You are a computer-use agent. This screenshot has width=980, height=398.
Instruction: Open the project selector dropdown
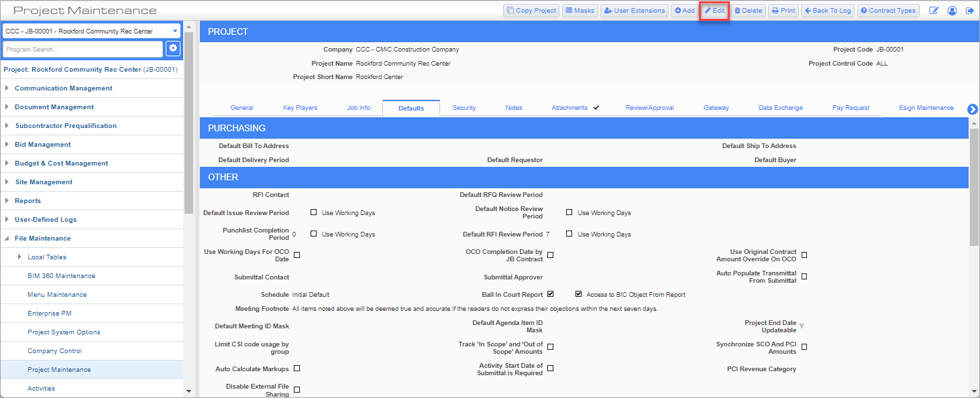pos(91,31)
